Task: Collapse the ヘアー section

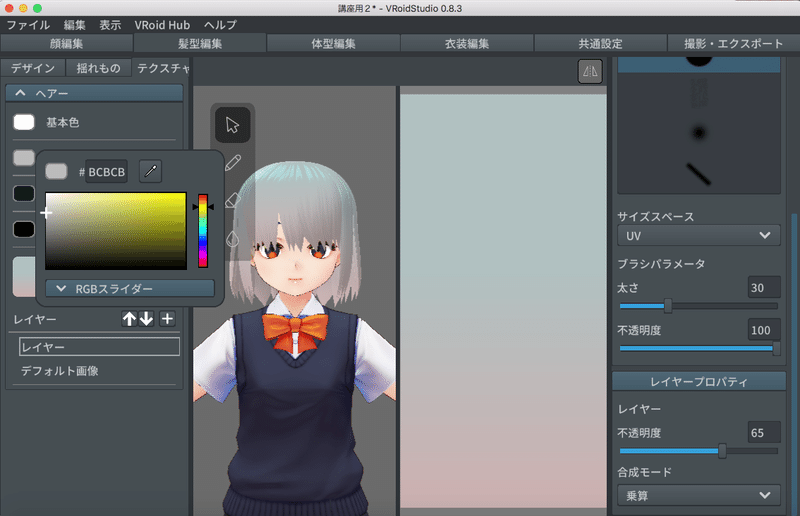Action: click(94, 93)
